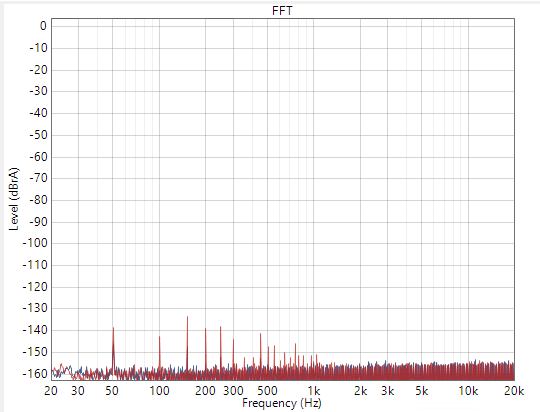Click the -160 y-axis tick label
The image size is (540, 412).
click(35, 374)
